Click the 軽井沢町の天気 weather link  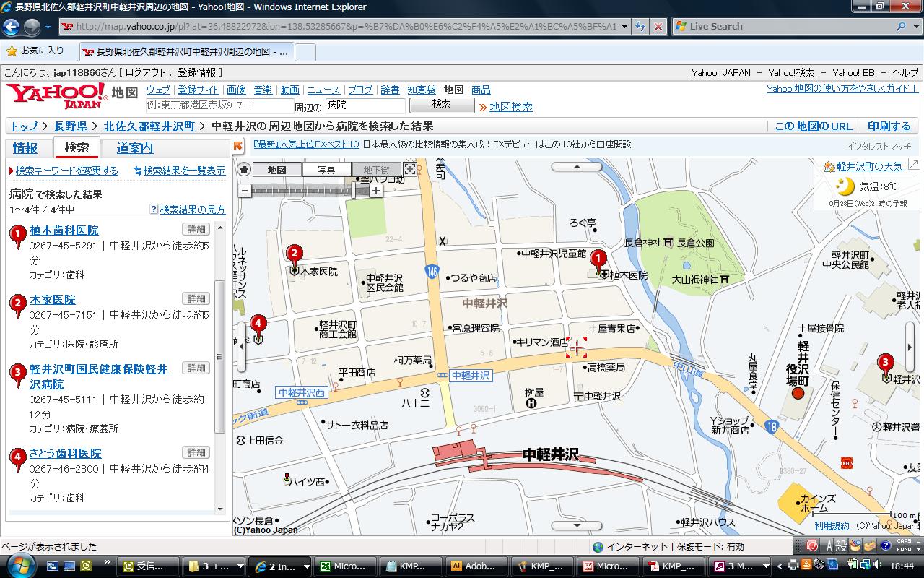869,166
